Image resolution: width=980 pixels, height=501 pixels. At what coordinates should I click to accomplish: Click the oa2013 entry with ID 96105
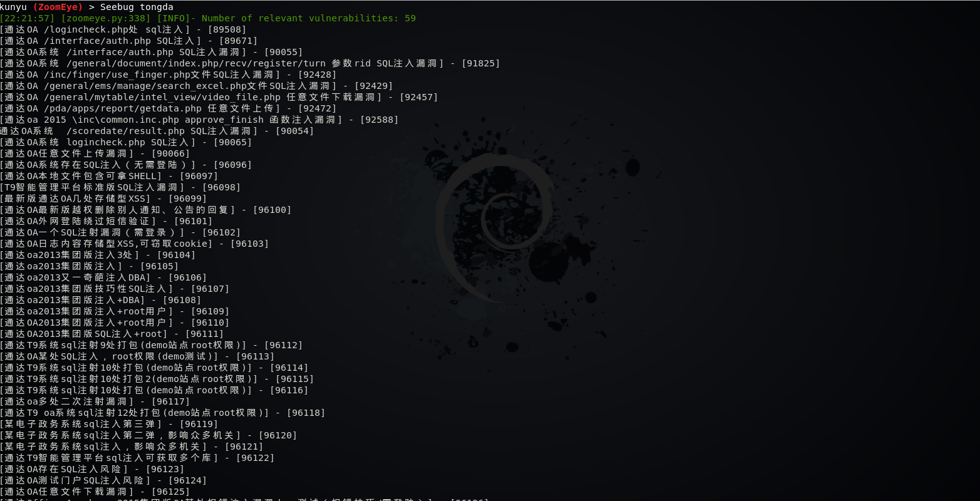point(90,266)
